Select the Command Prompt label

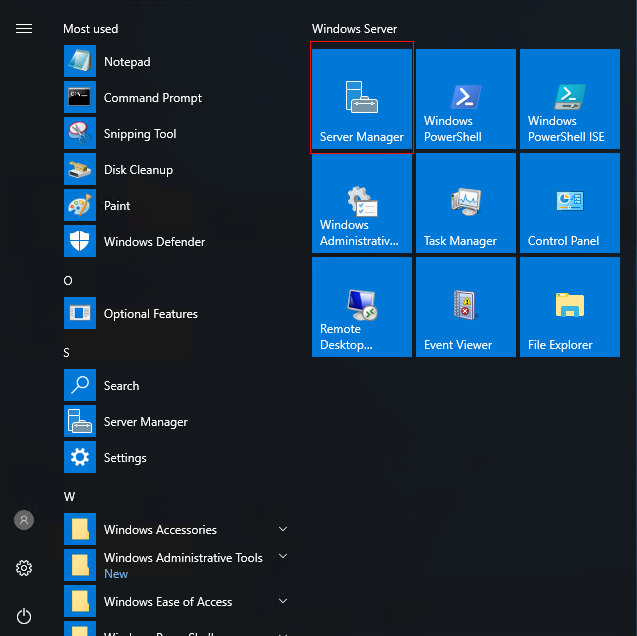coord(153,98)
